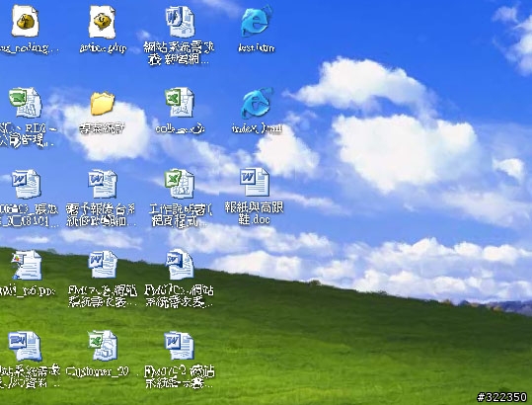This screenshot has height=405, width=532.
Task: Click the '報紙與高跟鞋.doc' file name text
Action: [x=254, y=213]
